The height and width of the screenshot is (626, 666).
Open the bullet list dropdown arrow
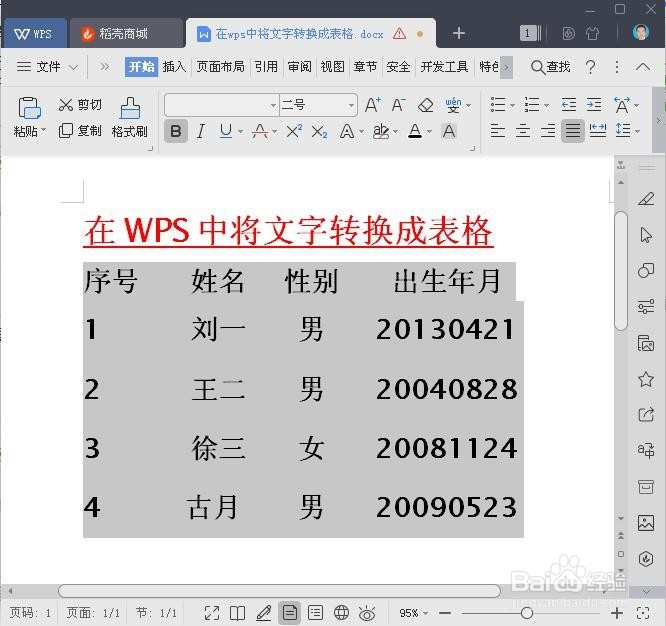pos(512,105)
